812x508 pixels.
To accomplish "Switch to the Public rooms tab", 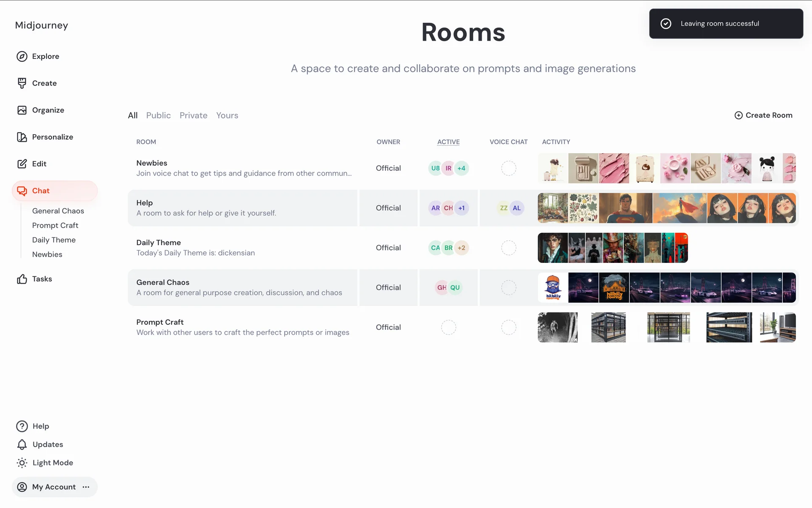I will 158,116.
